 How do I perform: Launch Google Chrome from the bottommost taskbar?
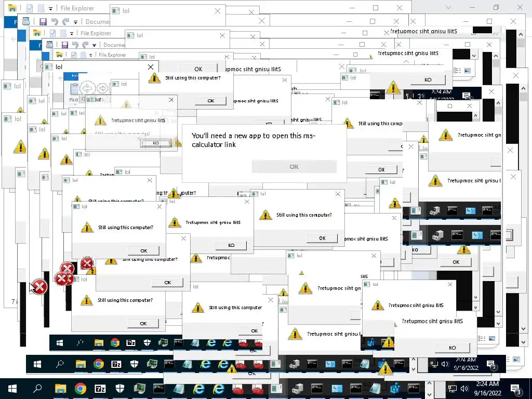tap(81, 389)
